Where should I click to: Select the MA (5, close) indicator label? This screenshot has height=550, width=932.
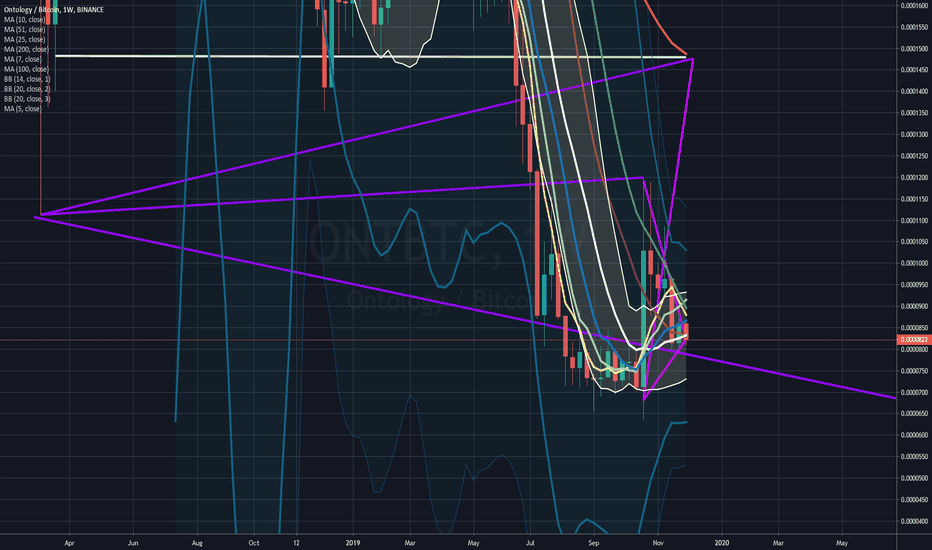point(23,109)
